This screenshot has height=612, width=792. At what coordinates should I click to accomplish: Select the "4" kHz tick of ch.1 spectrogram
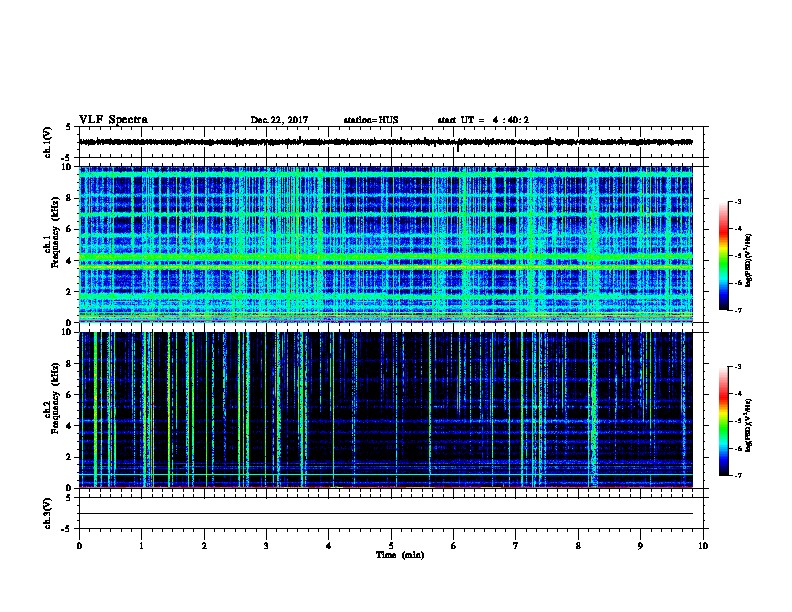(x=69, y=261)
